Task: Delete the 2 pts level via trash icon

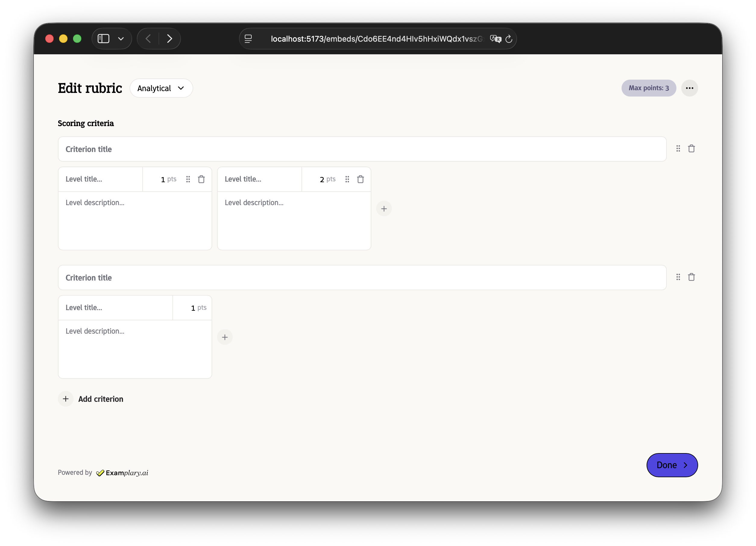Action: [x=360, y=179]
